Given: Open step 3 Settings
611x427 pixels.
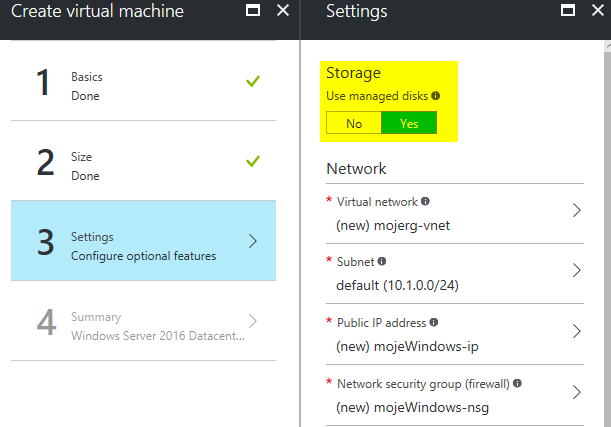Looking at the screenshot, I should tap(143, 245).
